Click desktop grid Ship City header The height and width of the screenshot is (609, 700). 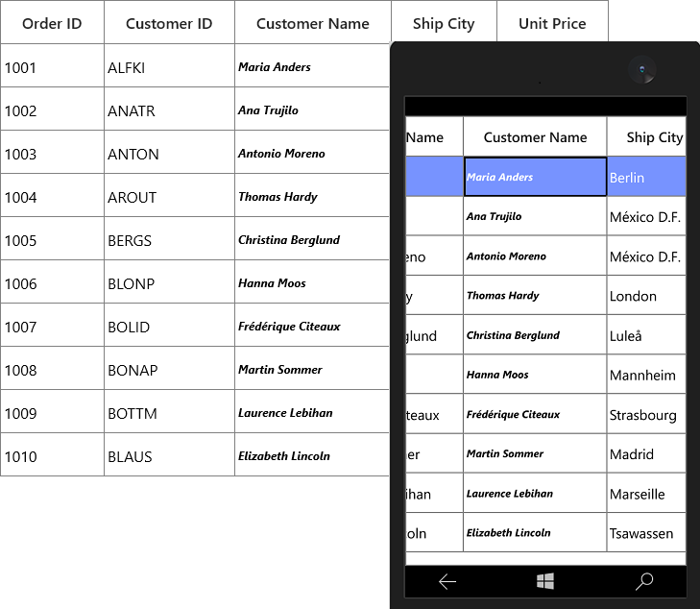click(444, 23)
